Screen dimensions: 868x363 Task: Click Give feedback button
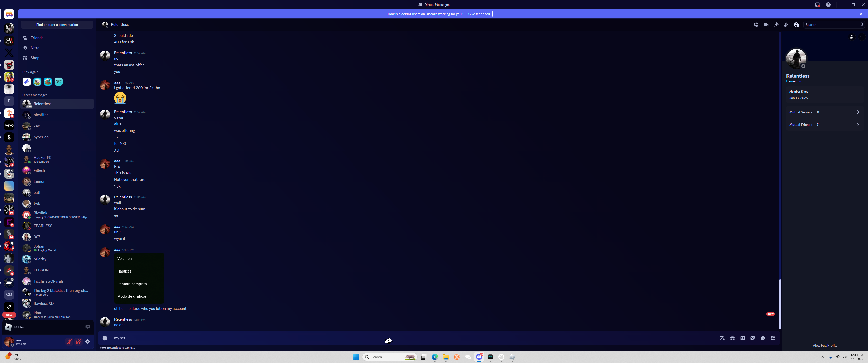(x=478, y=14)
